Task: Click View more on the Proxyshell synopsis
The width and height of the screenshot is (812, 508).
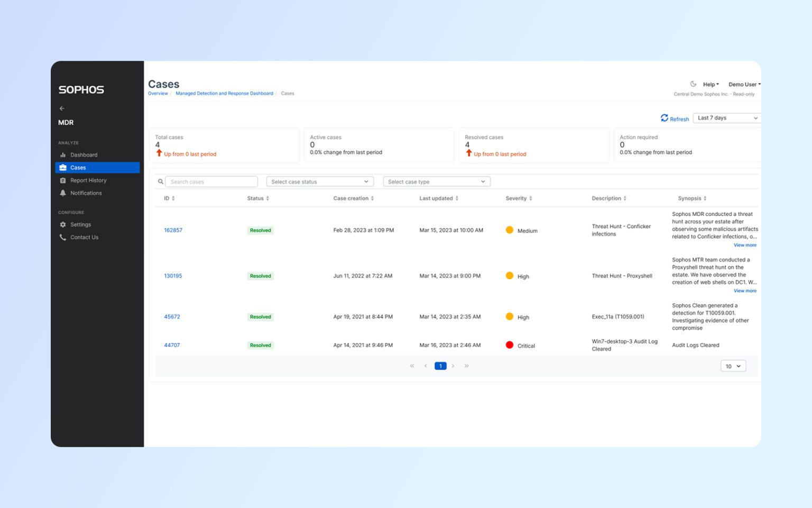Action: coord(745,291)
